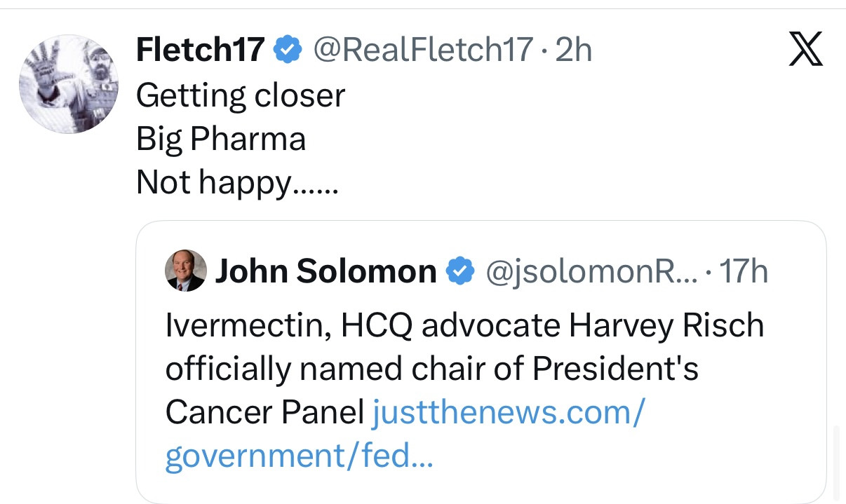
Task: Open John Solomon's small avatar photo
Action: click(185, 271)
